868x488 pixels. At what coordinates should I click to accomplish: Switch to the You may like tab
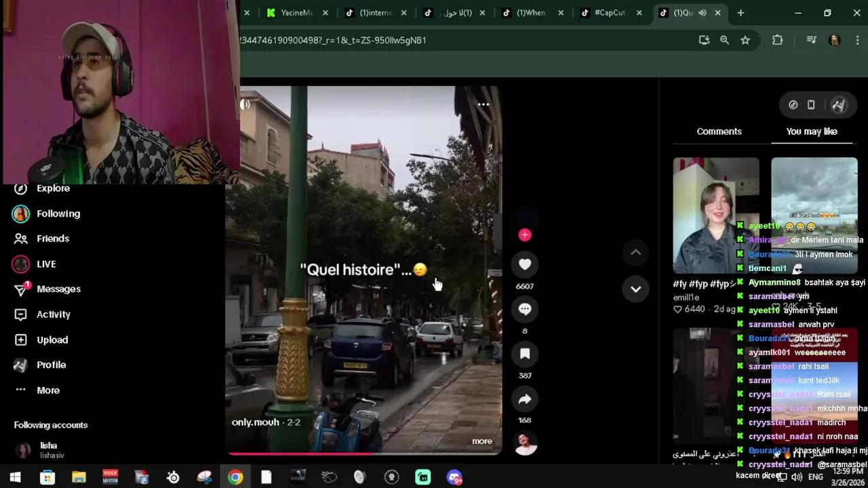[812, 131]
